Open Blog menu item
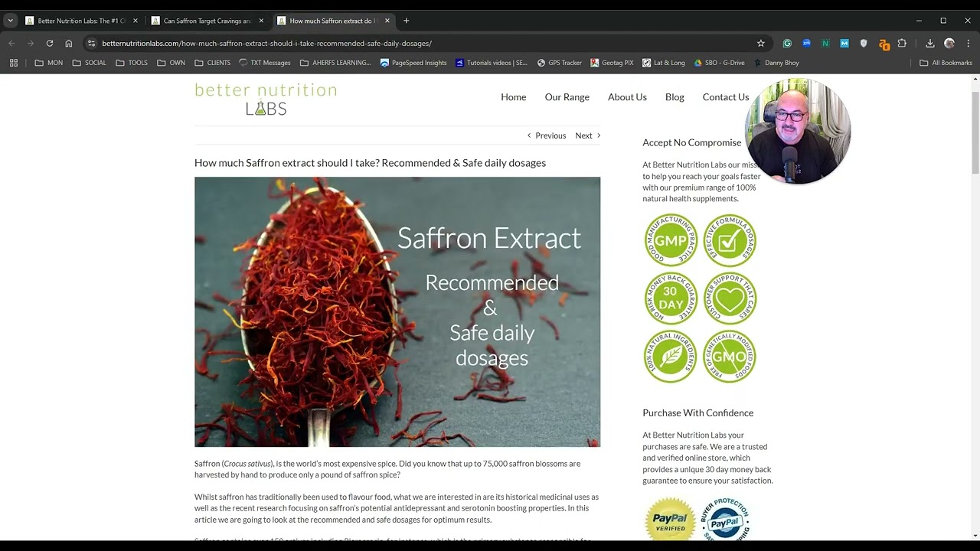Screen dimensions: 980x551 [675, 97]
